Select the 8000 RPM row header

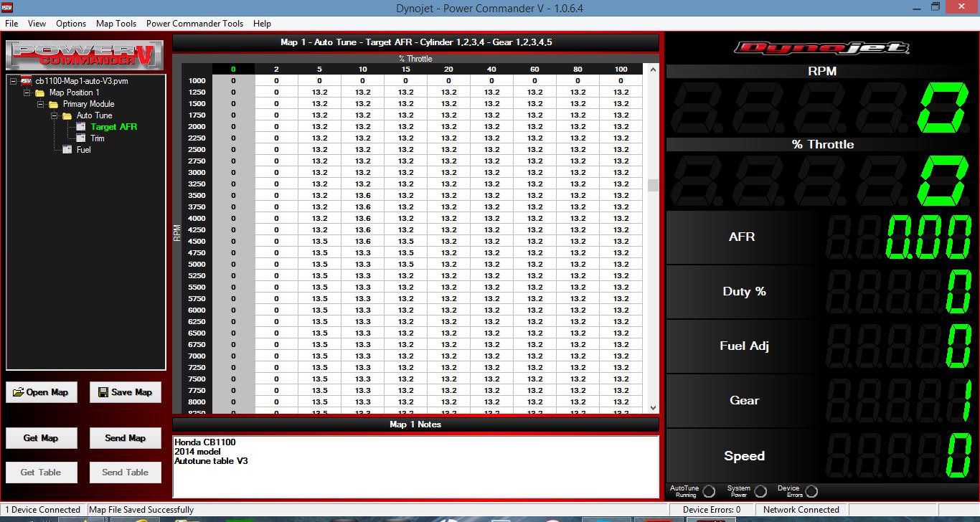tap(197, 402)
